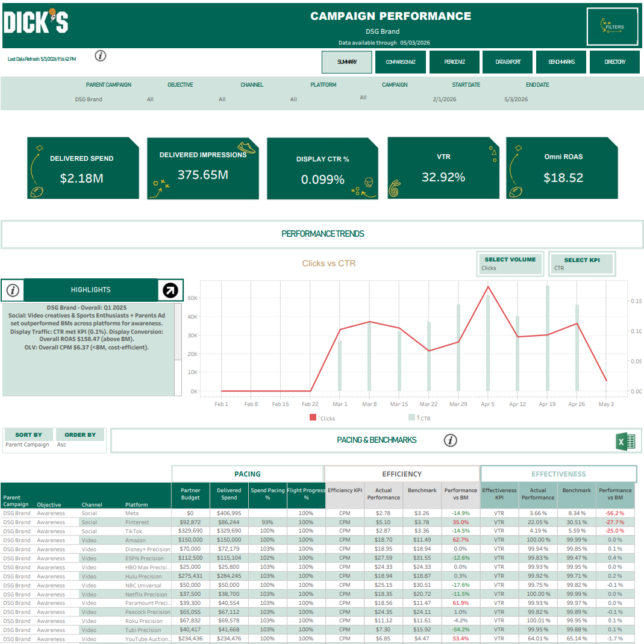Open the Campaign filter dropdown

363,98
